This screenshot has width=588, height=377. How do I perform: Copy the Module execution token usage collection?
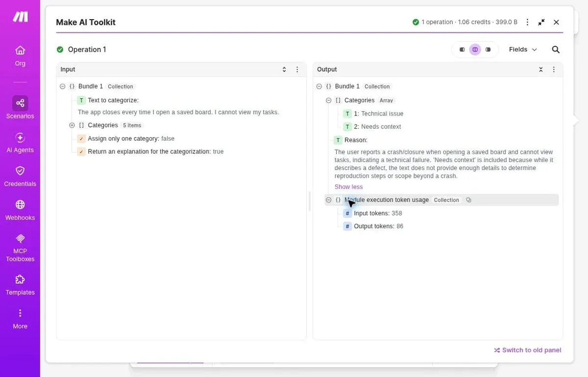[x=468, y=200]
